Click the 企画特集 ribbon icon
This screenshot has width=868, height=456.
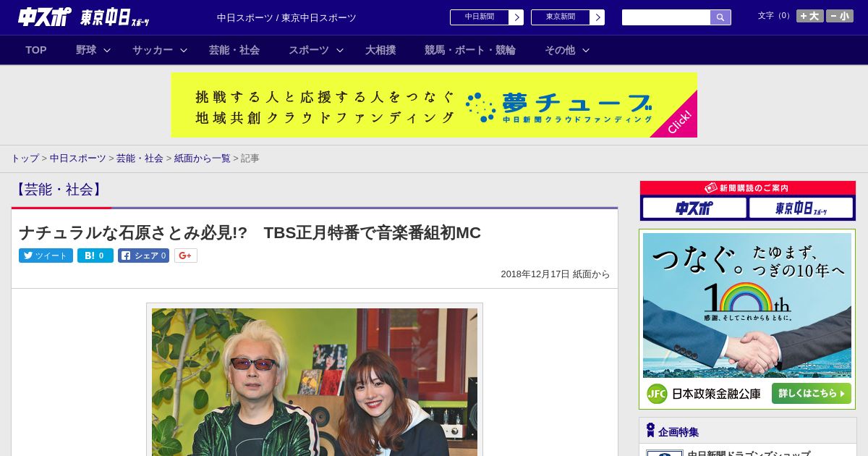pyautogui.click(x=650, y=431)
